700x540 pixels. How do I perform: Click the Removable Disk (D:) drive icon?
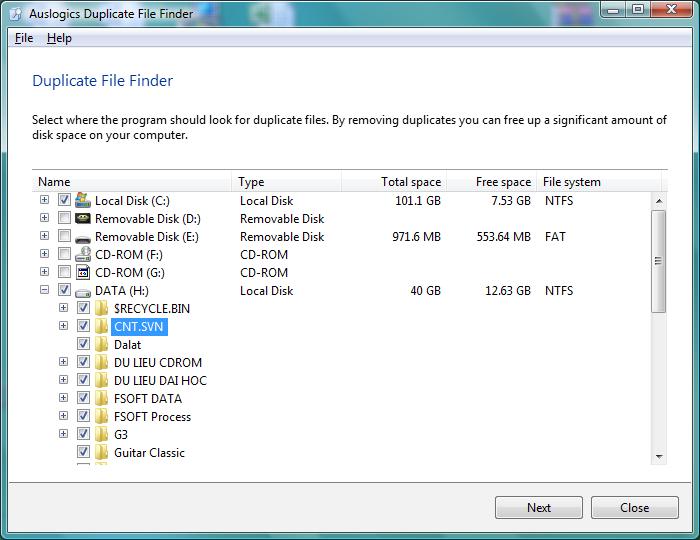pyautogui.click(x=83, y=219)
